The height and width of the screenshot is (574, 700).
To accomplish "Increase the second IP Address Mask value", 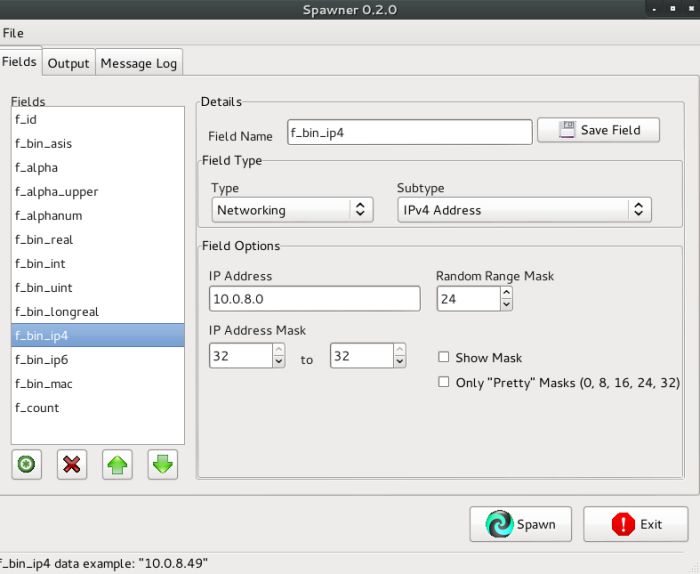I will (400, 349).
